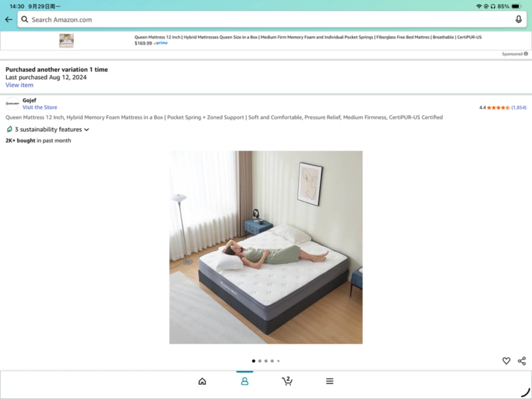
Task: Open the shopping cart tab
Action: pos(287,381)
